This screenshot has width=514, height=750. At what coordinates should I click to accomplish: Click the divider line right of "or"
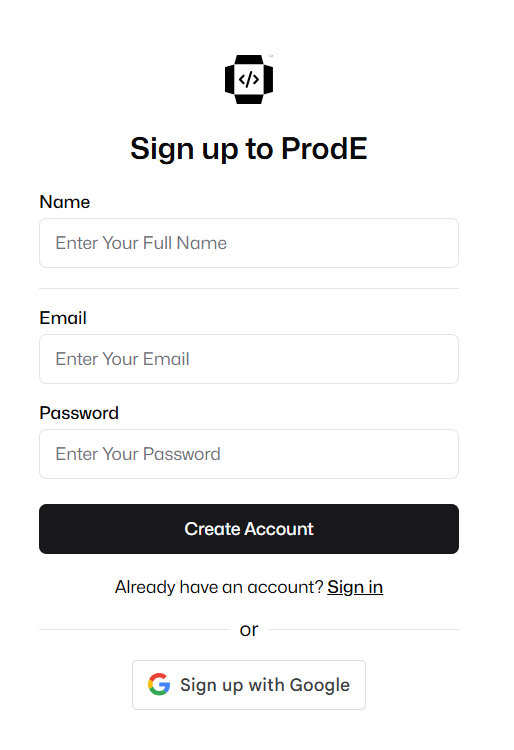click(364, 629)
